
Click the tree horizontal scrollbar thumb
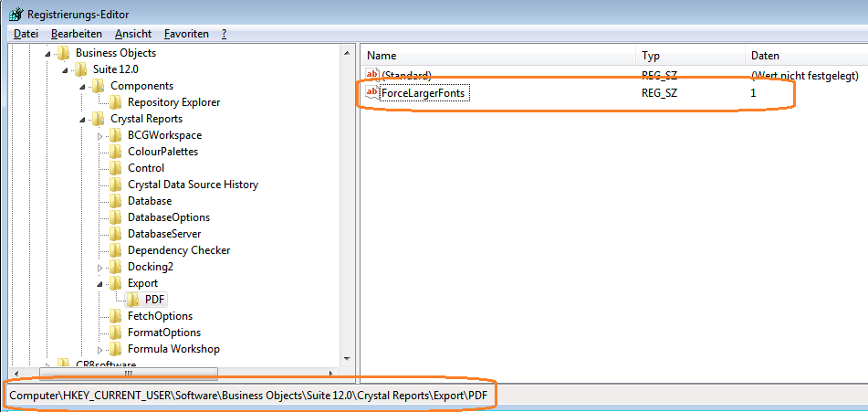click(128, 374)
